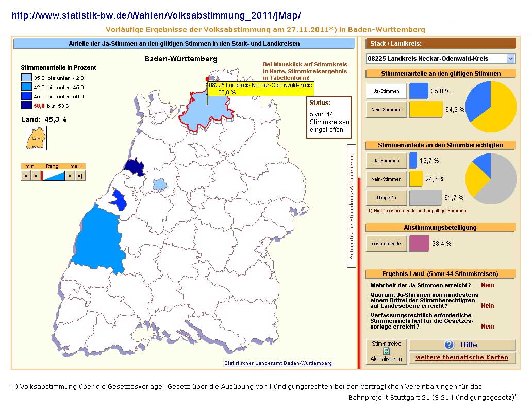The width and height of the screenshot is (532, 412).
Task: Go to previous rank button
Action: [x=36, y=176]
